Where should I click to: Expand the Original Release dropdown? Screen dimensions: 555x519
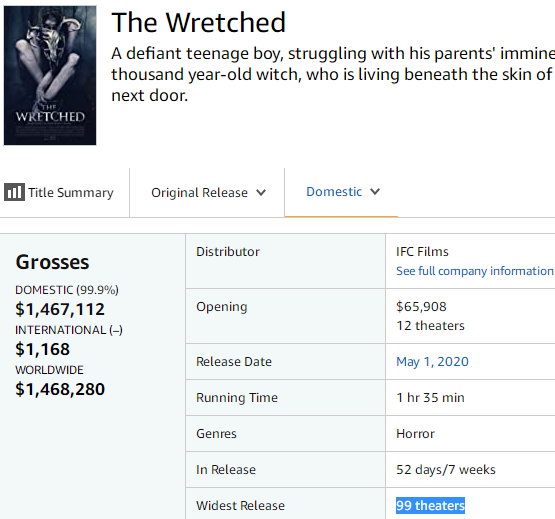tap(208, 193)
